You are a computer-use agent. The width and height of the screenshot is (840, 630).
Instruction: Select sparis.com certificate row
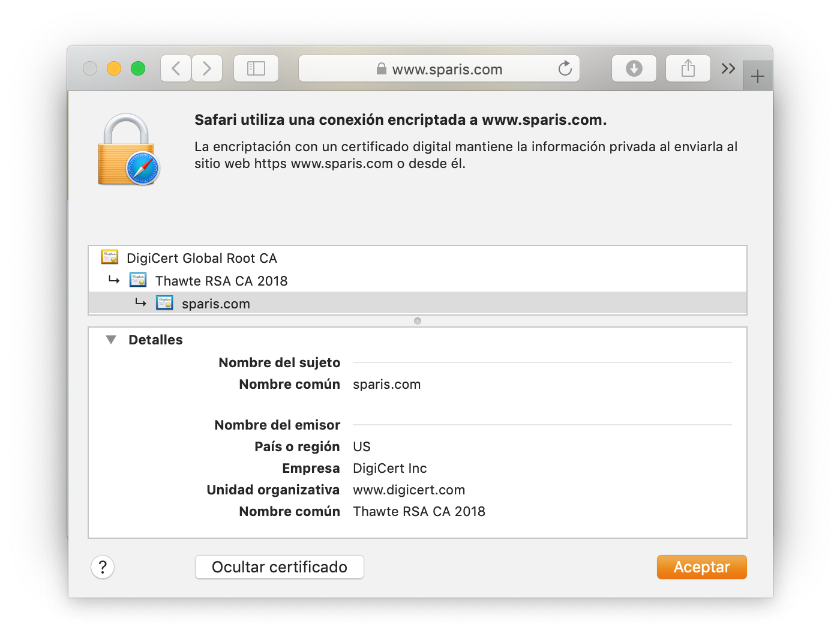coord(418,303)
